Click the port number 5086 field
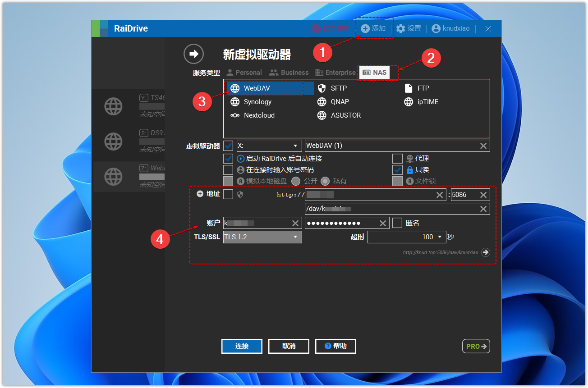 pyautogui.click(x=464, y=195)
